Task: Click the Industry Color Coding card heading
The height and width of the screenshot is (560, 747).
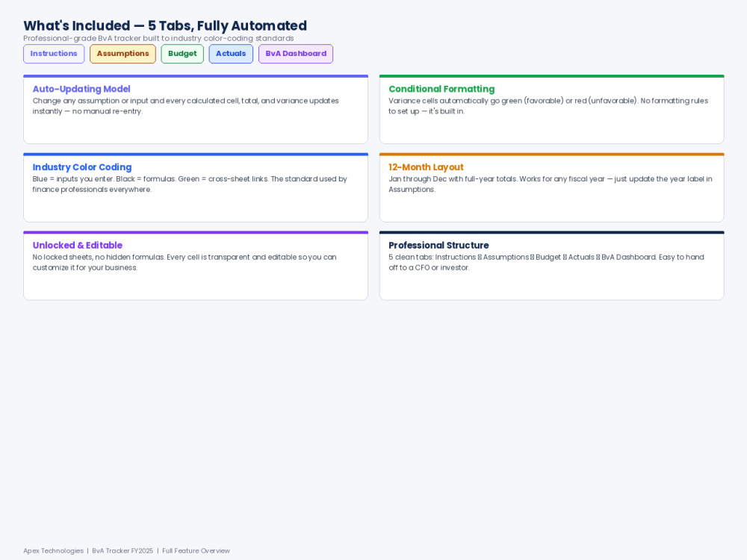Action: [82, 167]
